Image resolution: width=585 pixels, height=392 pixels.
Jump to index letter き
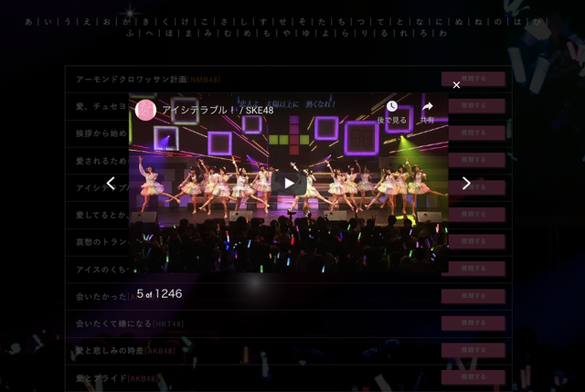click(x=146, y=22)
